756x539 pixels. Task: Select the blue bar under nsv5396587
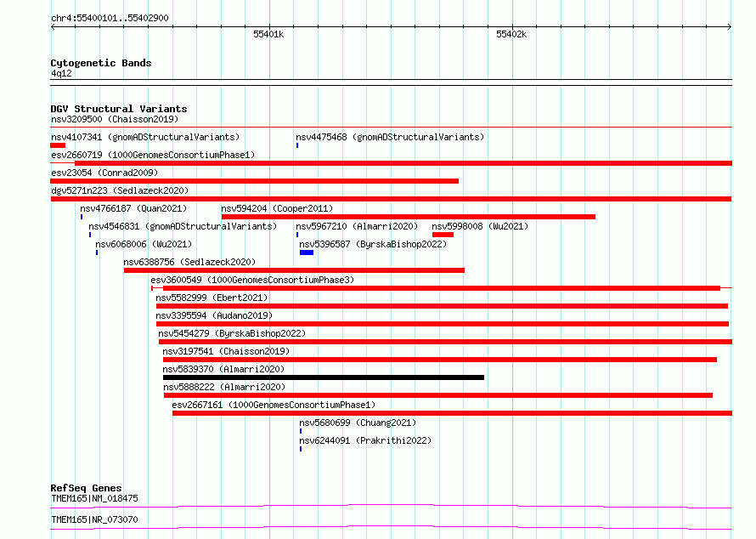tap(307, 252)
